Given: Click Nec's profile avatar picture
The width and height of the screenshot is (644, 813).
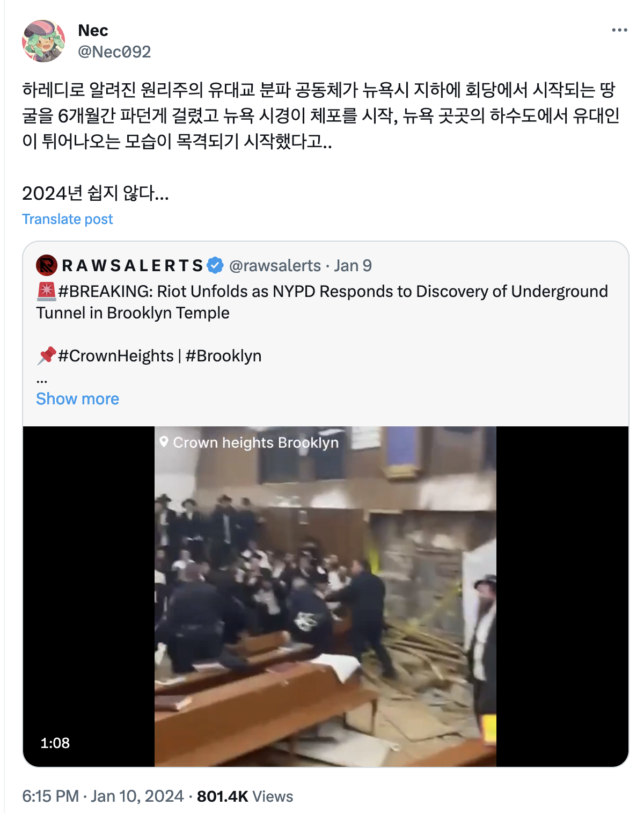Looking at the screenshot, I should (x=43, y=41).
